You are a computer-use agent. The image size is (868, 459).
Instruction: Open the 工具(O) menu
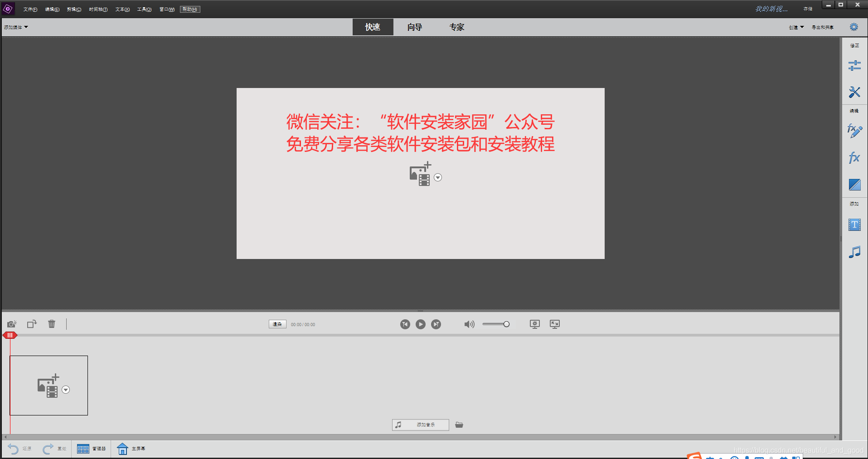[x=144, y=10]
